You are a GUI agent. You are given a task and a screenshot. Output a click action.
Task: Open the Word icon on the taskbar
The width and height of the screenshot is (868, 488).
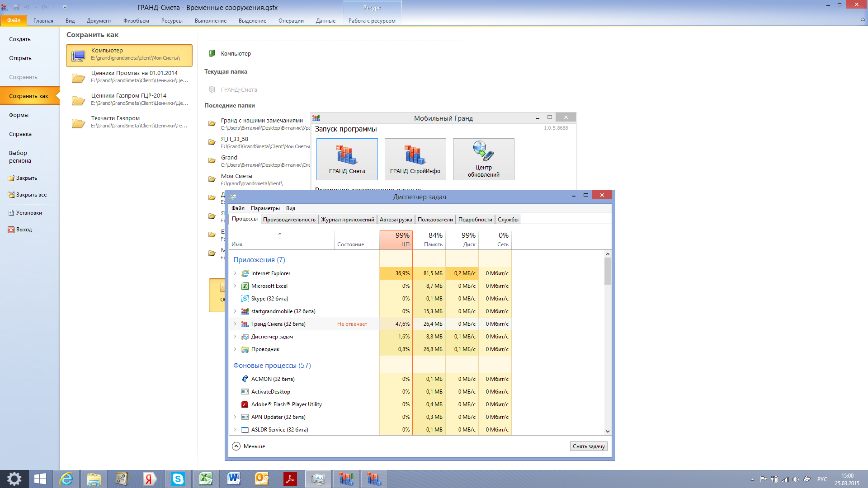pyautogui.click(x=234, y=479)
